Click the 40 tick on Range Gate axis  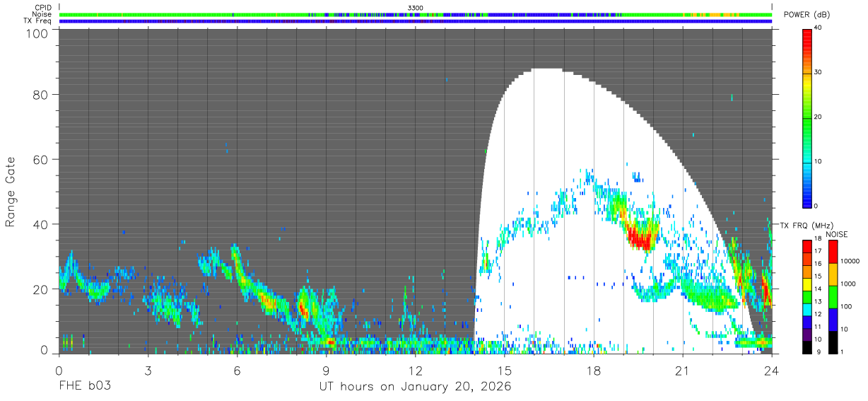[x=40, y=224]
